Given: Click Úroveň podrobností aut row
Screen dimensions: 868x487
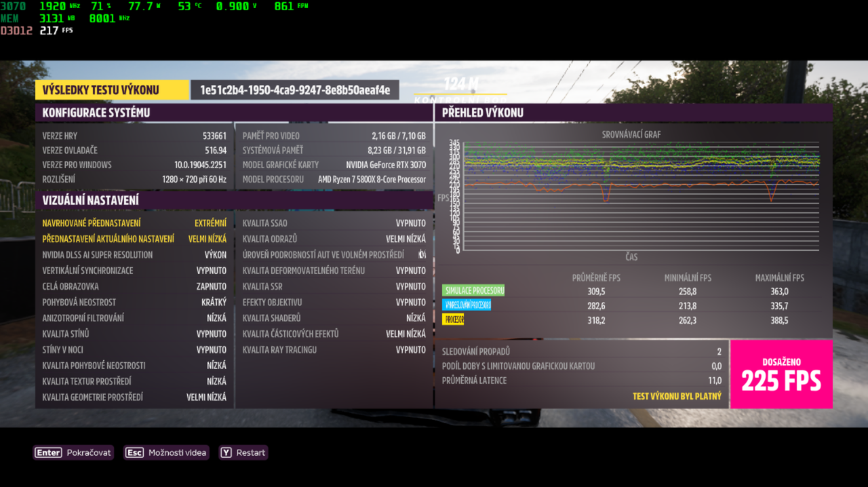Looking at the screenshot, I should pos(334,255).
